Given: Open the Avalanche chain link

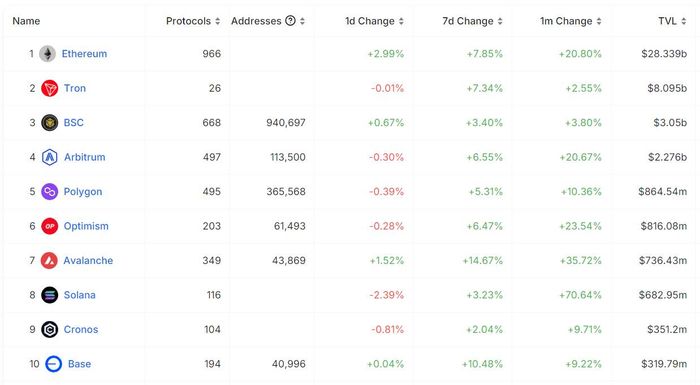Looking at the screenshot, I should point(88,260).
